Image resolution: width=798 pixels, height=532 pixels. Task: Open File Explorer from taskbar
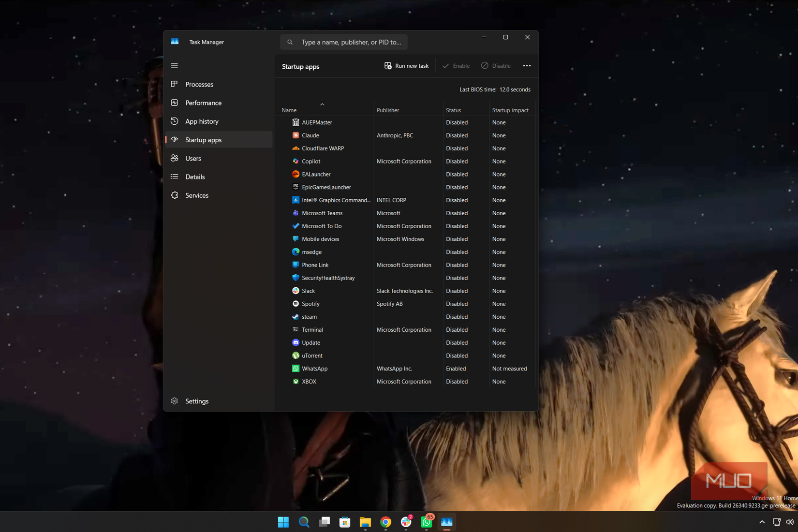[x=365, y=522]
